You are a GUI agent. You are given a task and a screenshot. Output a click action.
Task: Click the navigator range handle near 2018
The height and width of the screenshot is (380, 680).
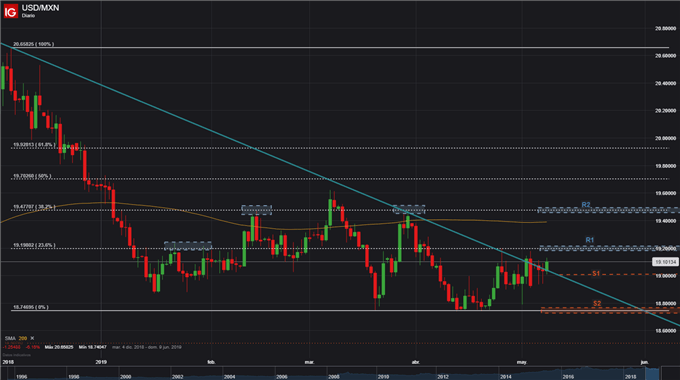click(652, 373)
